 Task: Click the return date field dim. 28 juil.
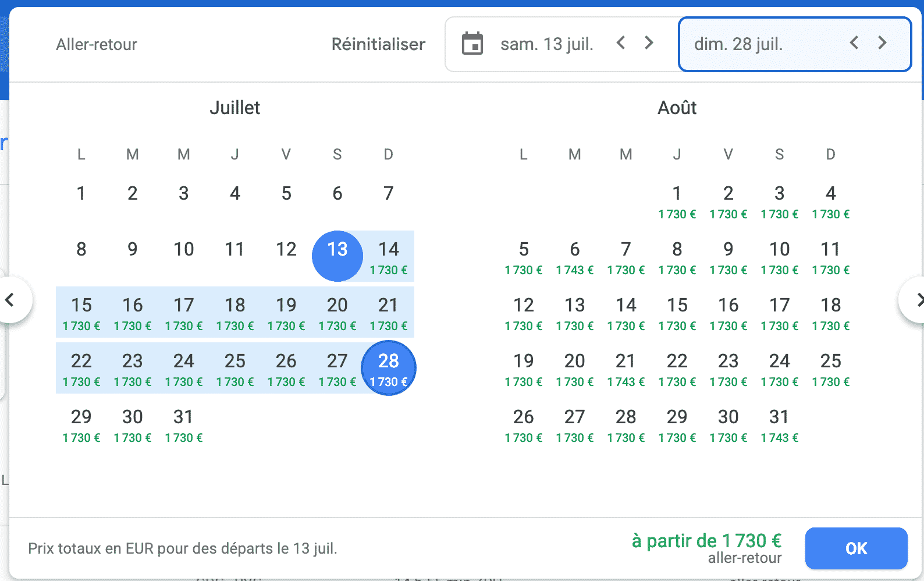click(x=738, y=44)
